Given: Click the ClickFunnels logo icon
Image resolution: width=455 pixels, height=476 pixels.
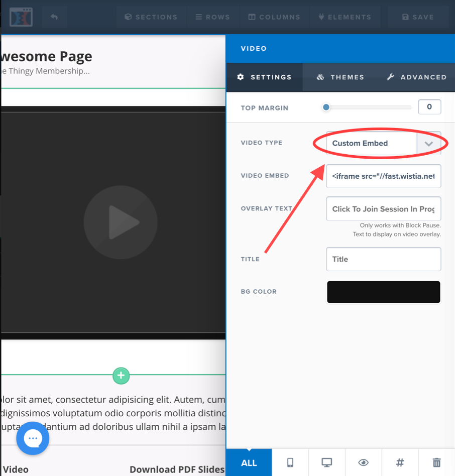Looking at the screenshot, I should [21, 17].
